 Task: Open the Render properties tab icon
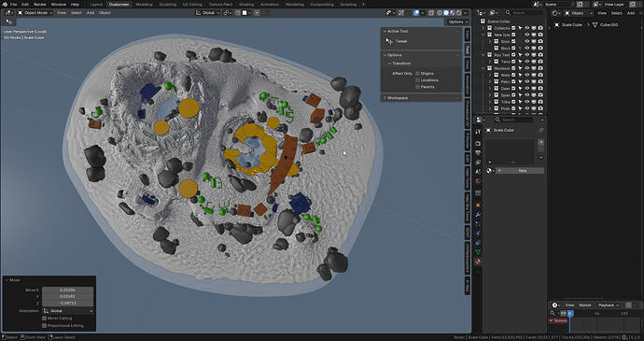(x=478, y=143)
